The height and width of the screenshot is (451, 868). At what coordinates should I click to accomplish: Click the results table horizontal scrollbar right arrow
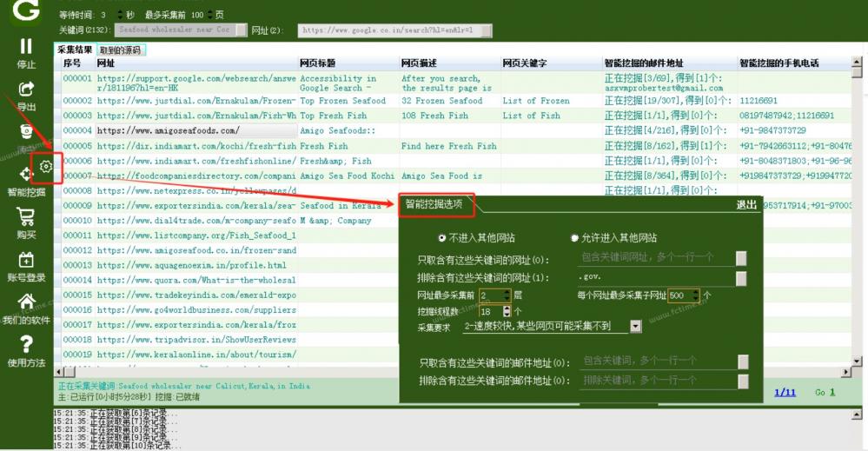pos(846,373)
